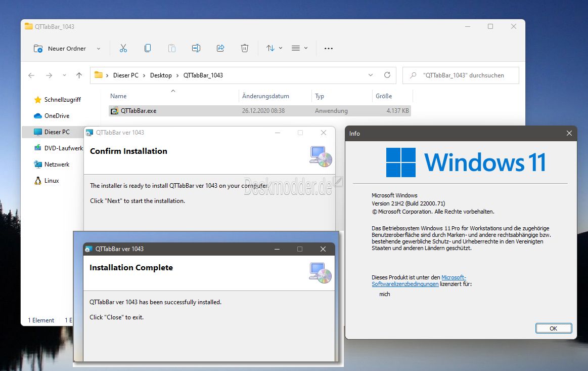The width and height of the screenshot is (588, 371).
Task: Open the Neuer Ordner dropdown
Action: click(99, 49)
